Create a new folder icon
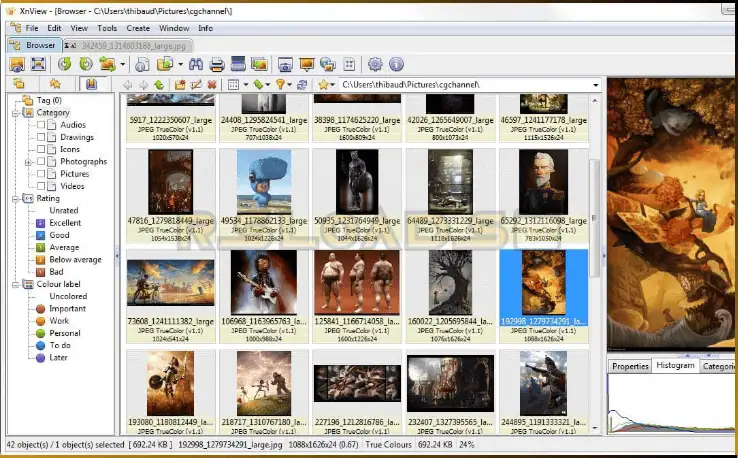Image resolution: width=738 pixels, height=458 pixels. pyautogui.click(x=180, y=85)
